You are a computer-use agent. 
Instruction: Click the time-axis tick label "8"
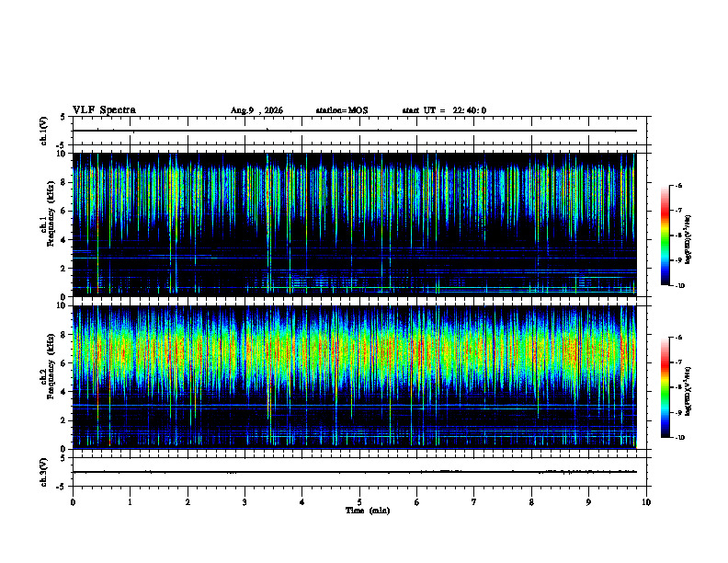[x=531, y=502]
